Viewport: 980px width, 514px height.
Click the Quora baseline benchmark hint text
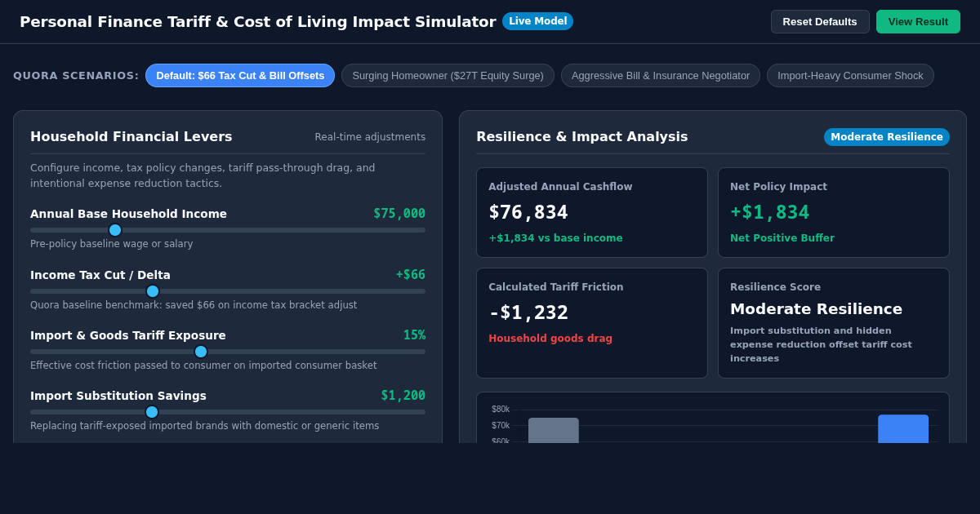pos(194,305)
